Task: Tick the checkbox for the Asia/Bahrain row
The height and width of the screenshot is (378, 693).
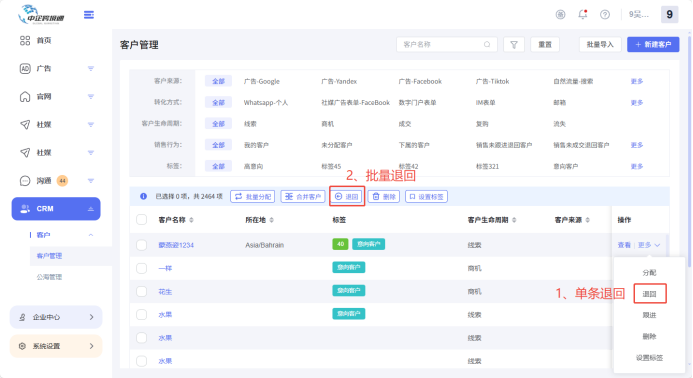Action: 141,245
